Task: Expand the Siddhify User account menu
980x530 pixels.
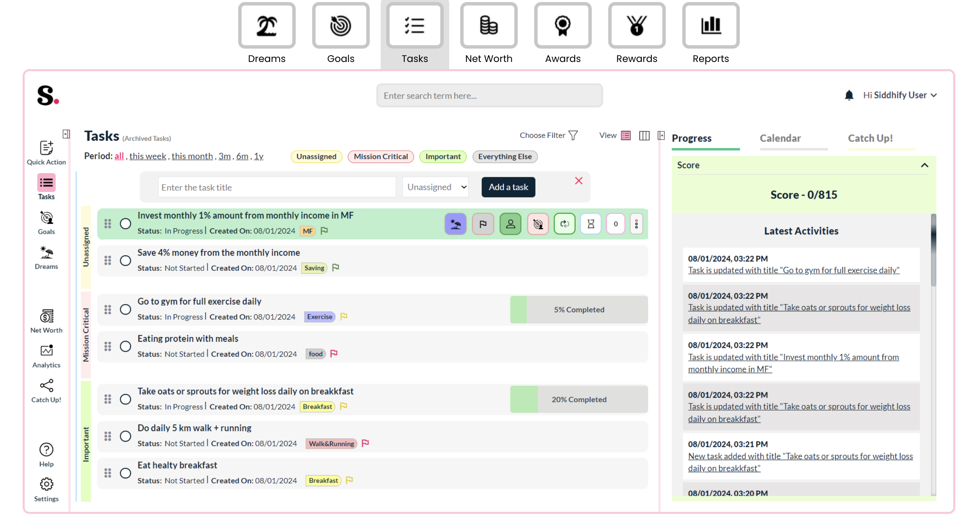Action: point(899,95)
